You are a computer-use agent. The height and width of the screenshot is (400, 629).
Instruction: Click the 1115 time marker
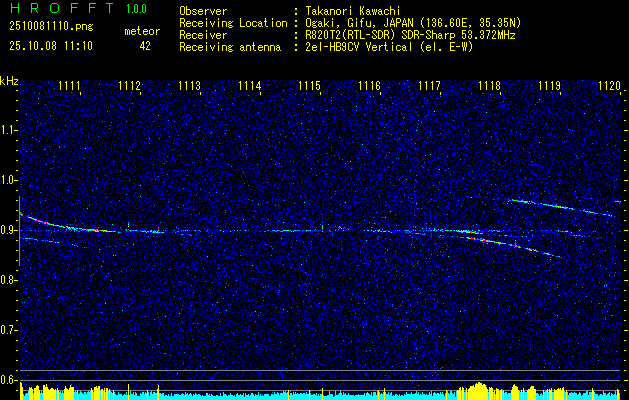pos(309,86)
